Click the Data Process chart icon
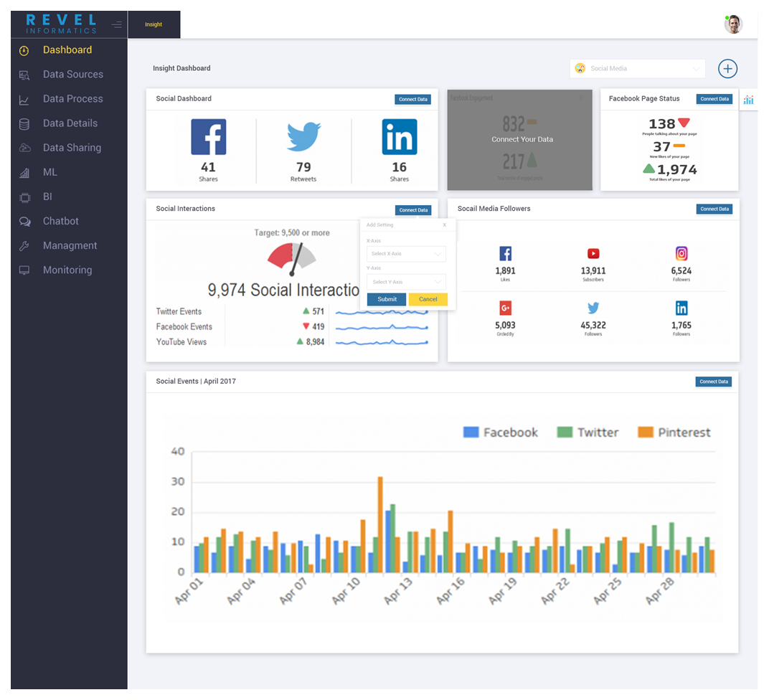Image resolution: width=769 pixels, height=700 pixels. tap(24, 100)
